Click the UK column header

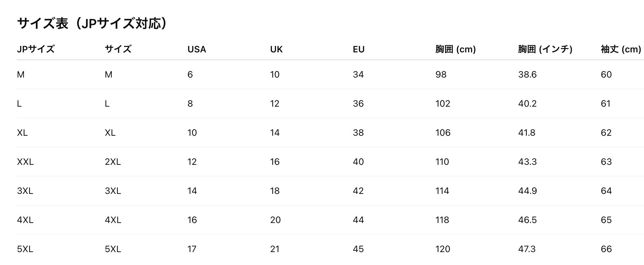pyautogui.click(x=276, y=49)
